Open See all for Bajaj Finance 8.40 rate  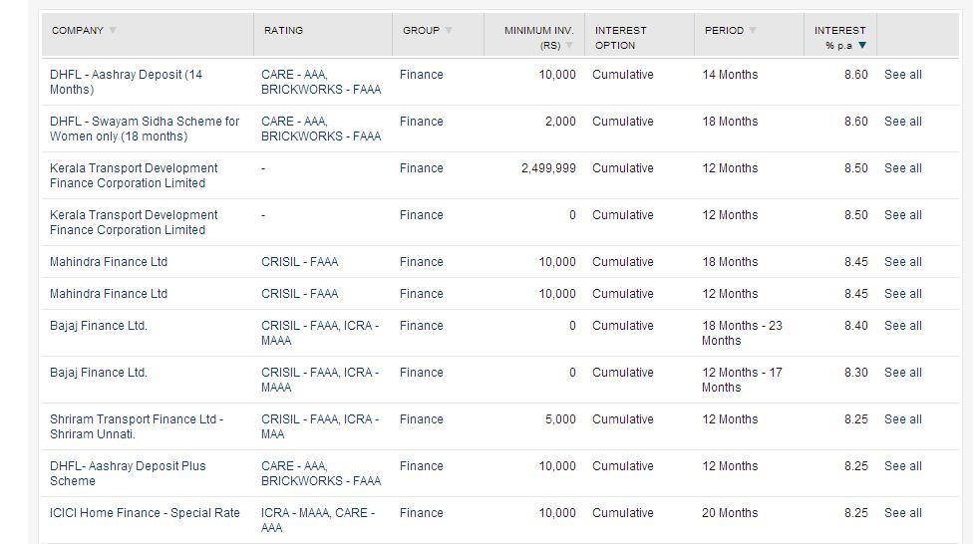coord(902,326)
